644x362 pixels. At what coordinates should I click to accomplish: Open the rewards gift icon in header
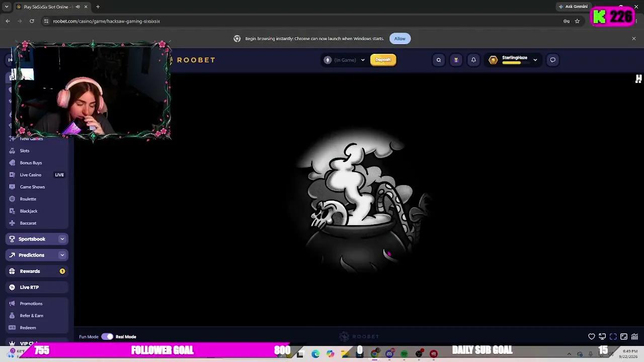tap(456, 60)
